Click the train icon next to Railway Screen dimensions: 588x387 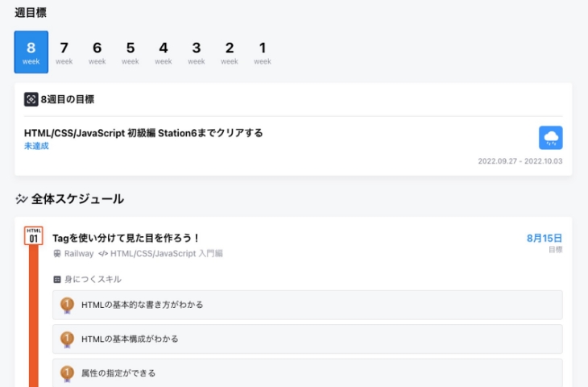point(57,254)
